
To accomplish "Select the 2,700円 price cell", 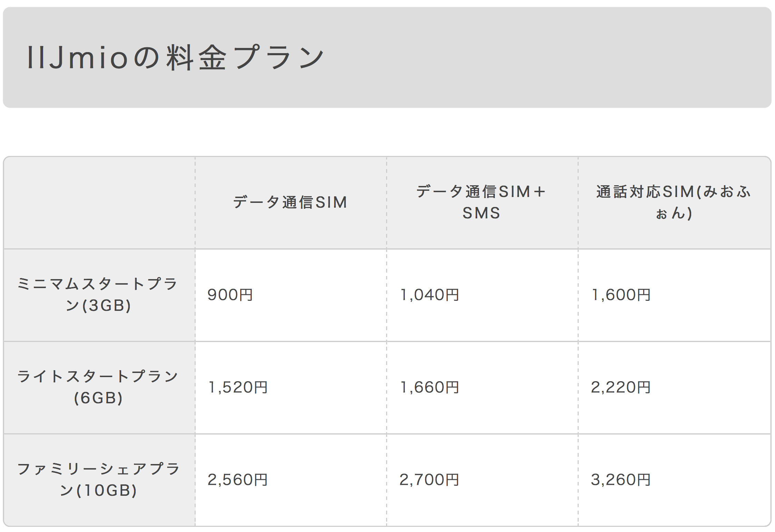I will pos(482,480).
